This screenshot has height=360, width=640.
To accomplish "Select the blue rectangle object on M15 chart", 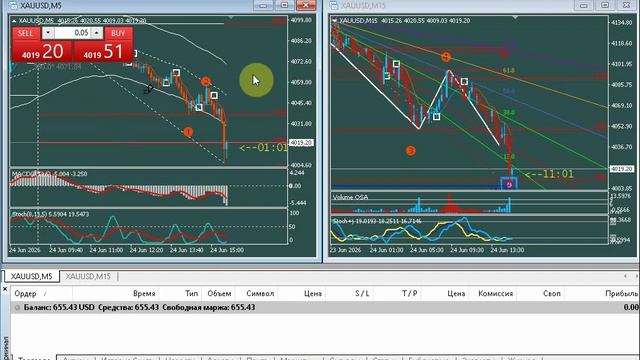I will click(509, 183).
